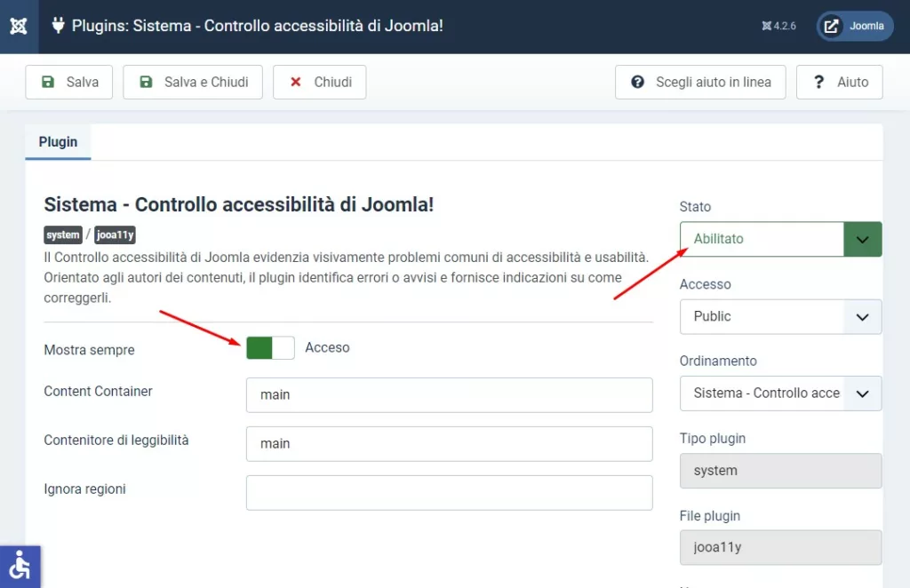This screenshot has height=588, width=910.
Task: Click the File plugin jooa11y field
Action: tap(780, 547)
